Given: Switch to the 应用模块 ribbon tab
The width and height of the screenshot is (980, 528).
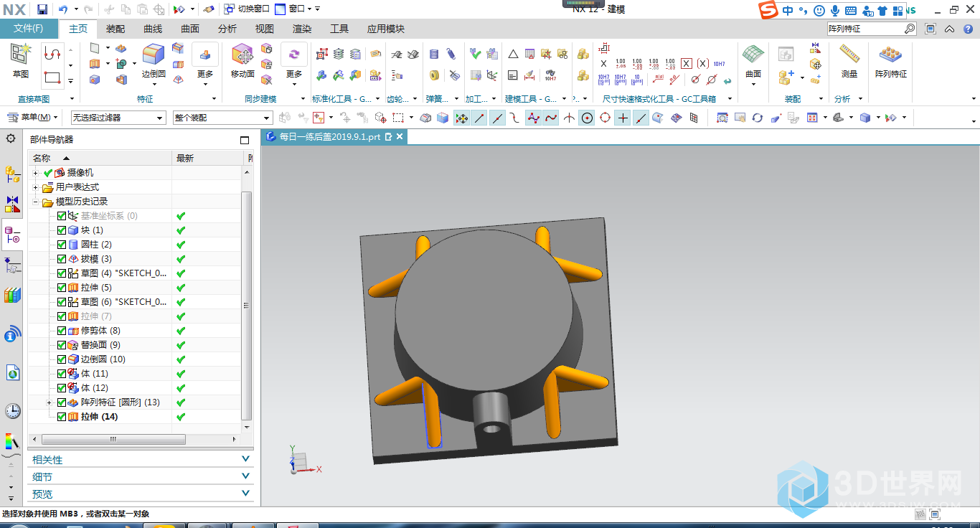Looking at the screenshot, I should tap(386, 29).
